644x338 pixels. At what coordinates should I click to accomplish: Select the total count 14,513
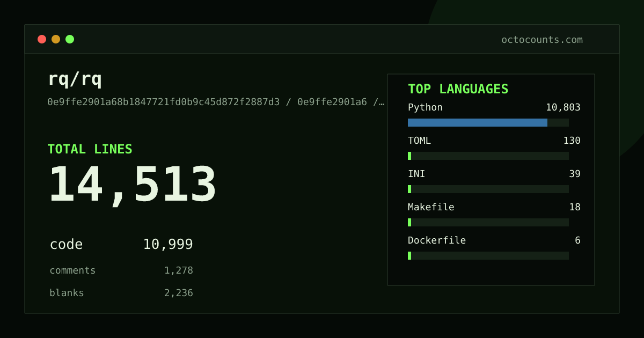click(x=133, y=185)
